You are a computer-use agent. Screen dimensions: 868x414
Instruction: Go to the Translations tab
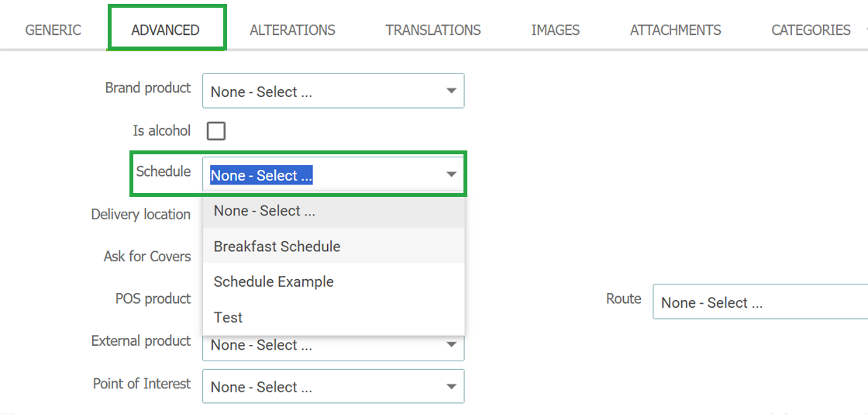(433, 30)
